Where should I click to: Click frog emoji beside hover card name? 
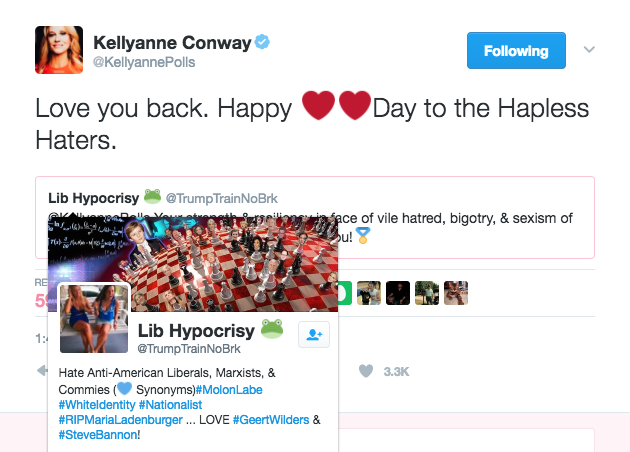coord(272,329)
